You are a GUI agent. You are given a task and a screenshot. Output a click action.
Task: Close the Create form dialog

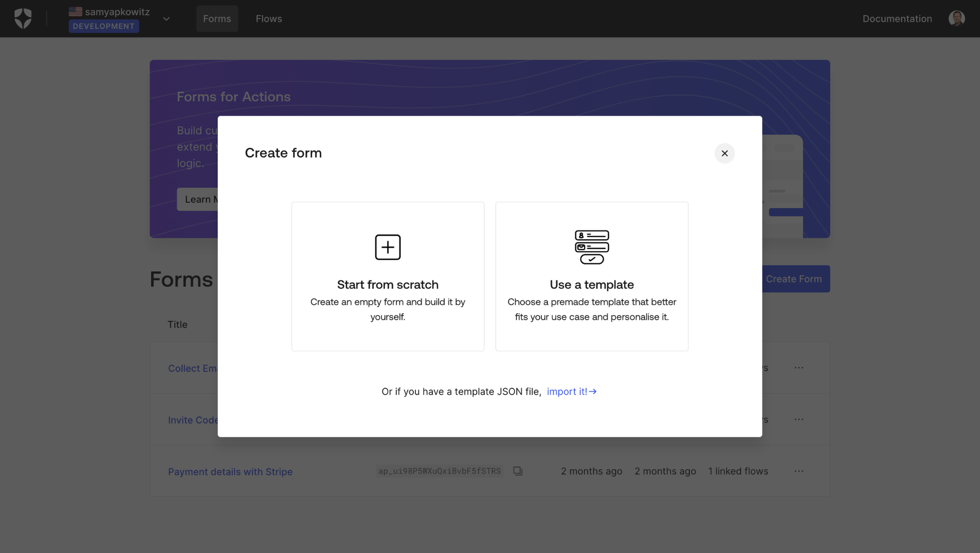coord(724,154)
